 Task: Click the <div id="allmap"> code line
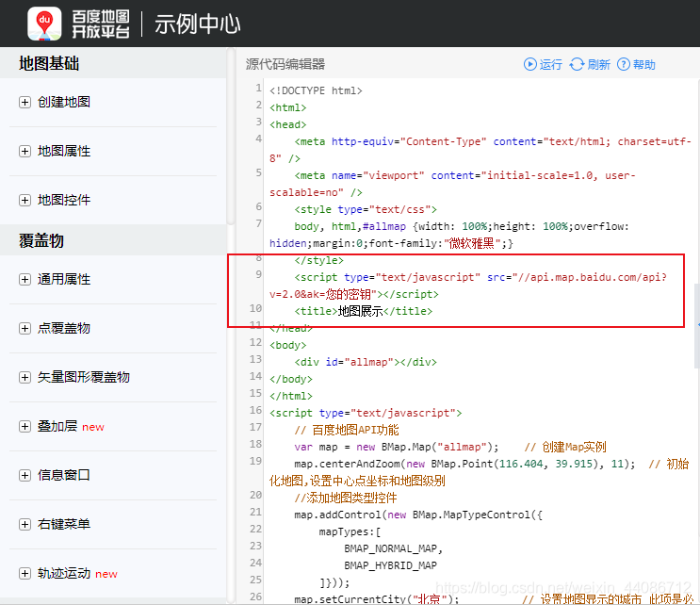coord(366,362)
